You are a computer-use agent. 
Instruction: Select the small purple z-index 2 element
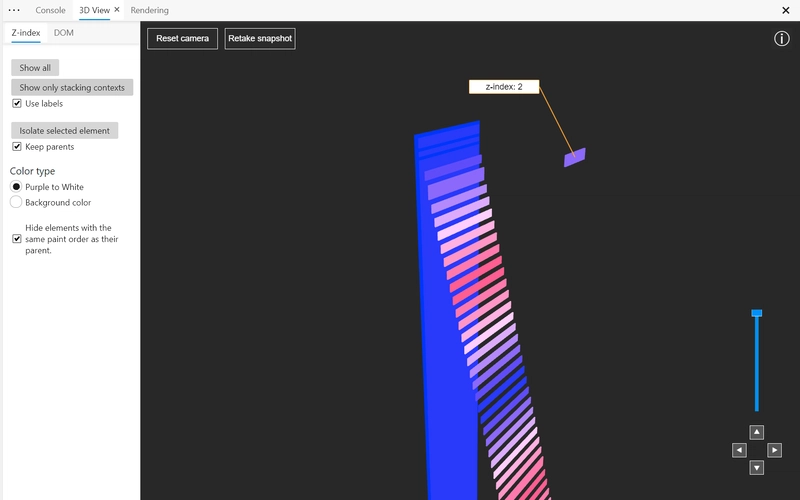[574, 158]
